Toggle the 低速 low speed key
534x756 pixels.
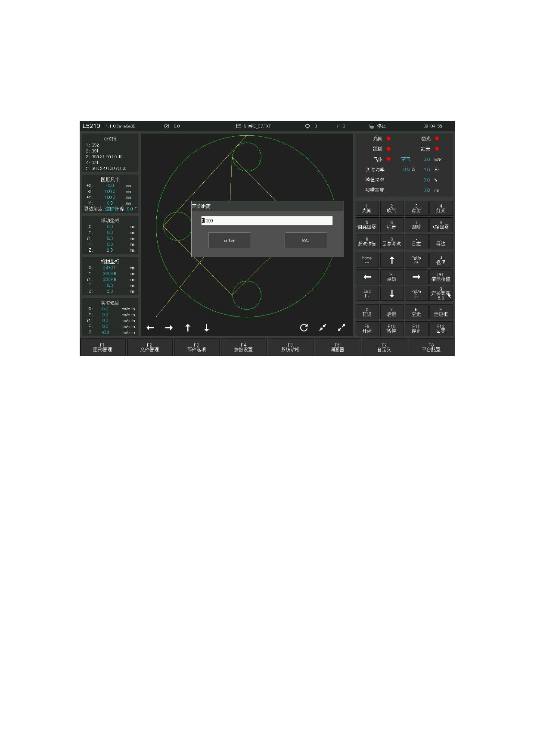point(441,260)
